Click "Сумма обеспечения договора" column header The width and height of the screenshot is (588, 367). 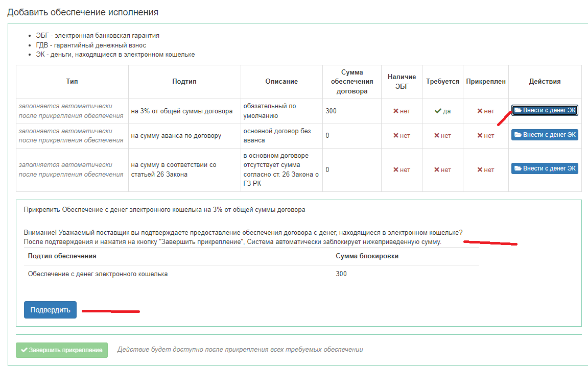(351, 82)
